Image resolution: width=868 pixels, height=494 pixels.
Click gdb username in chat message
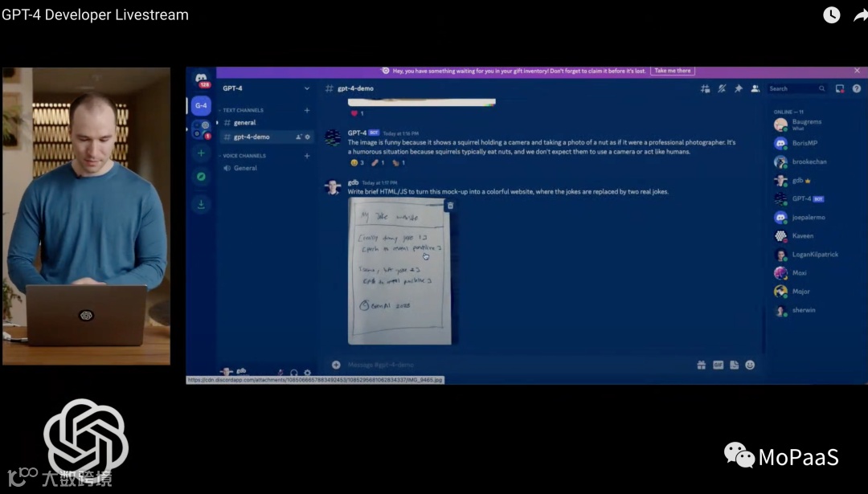[x=353, y=182]
